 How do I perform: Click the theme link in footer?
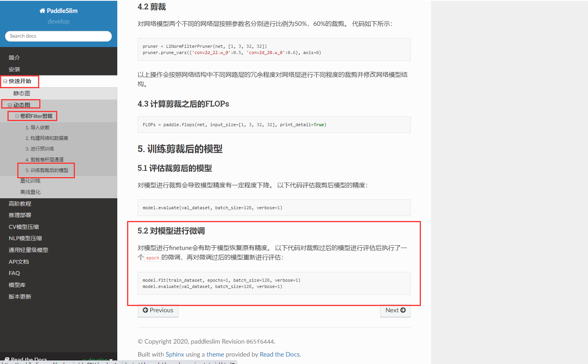pos(215,355)
